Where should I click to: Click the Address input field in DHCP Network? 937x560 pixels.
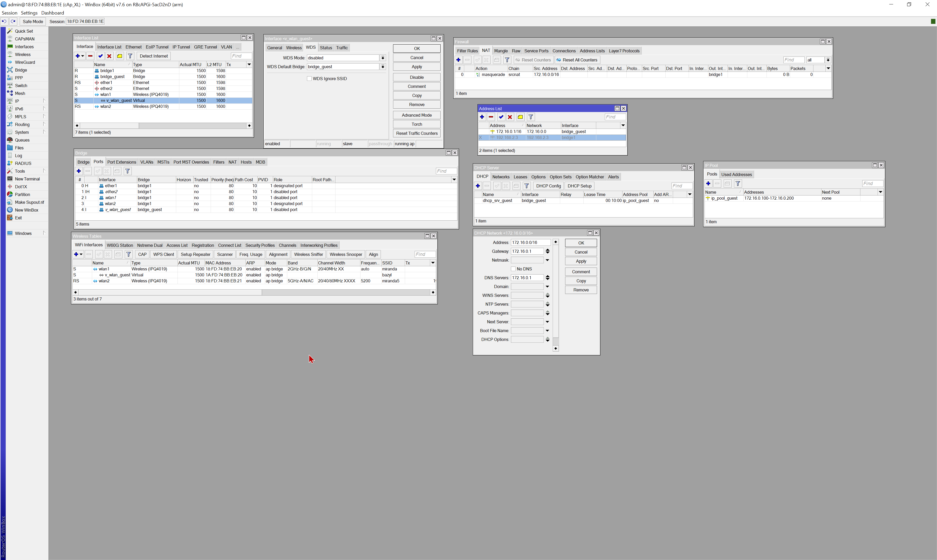point(530,242)
